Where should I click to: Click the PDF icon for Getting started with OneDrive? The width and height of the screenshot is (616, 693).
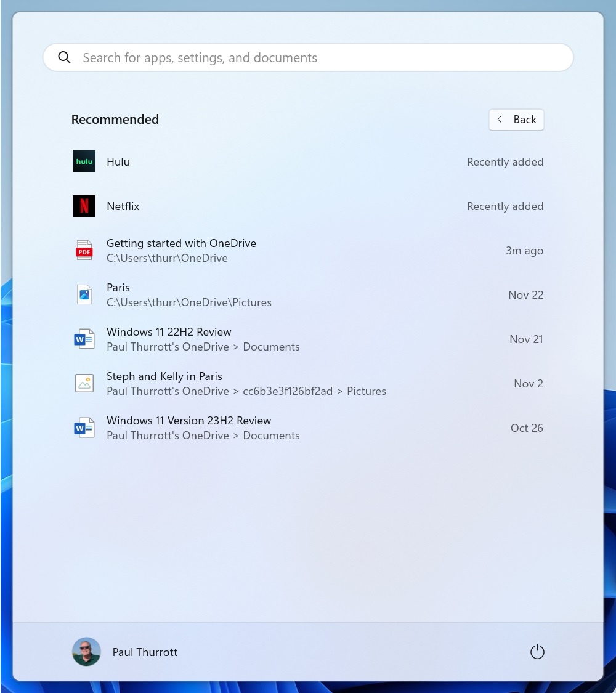[x=84, y=250]
